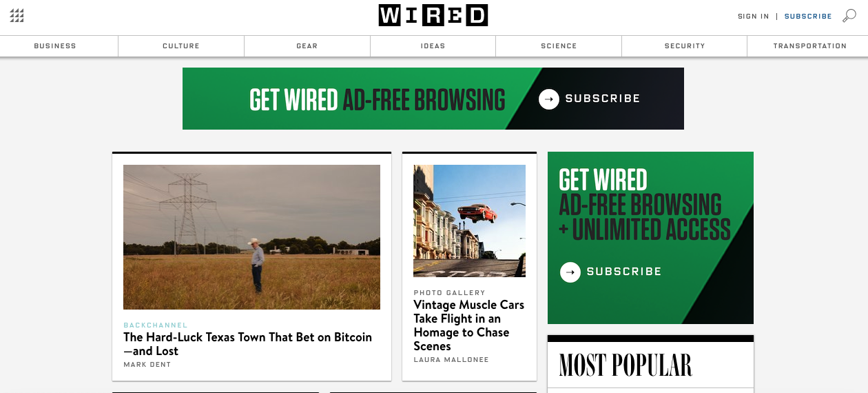This screenshot has width=868, height=393.
Task: Click the arrow circle in the top banner ad
Action: 549,99
